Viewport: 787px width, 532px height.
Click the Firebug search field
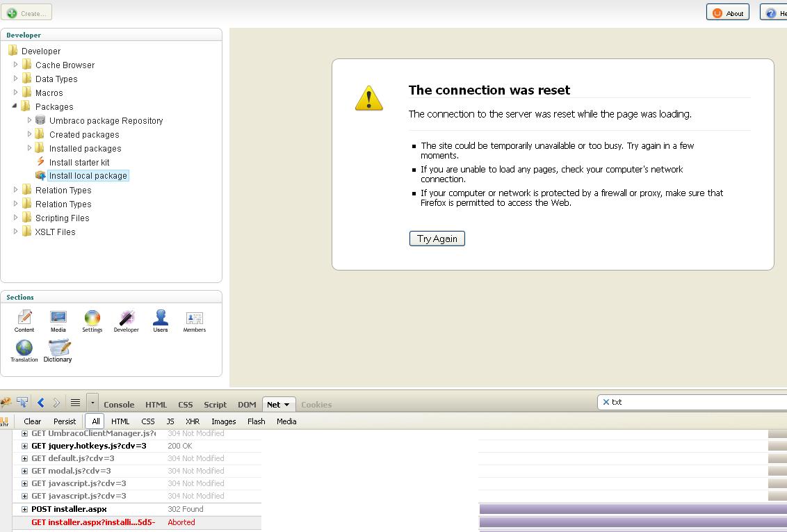tap(695, 402)
